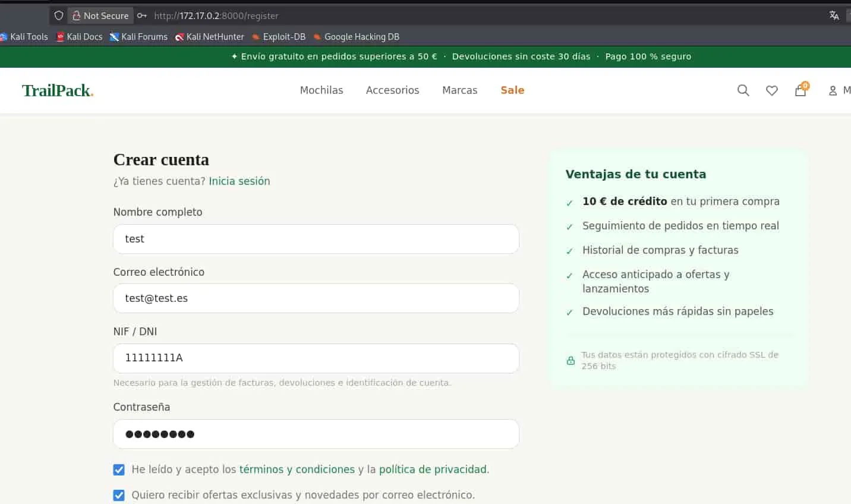This screenshot has width=851, height=504.
Task: Focus the Nombre completo field
Action: tap(316, 239)
